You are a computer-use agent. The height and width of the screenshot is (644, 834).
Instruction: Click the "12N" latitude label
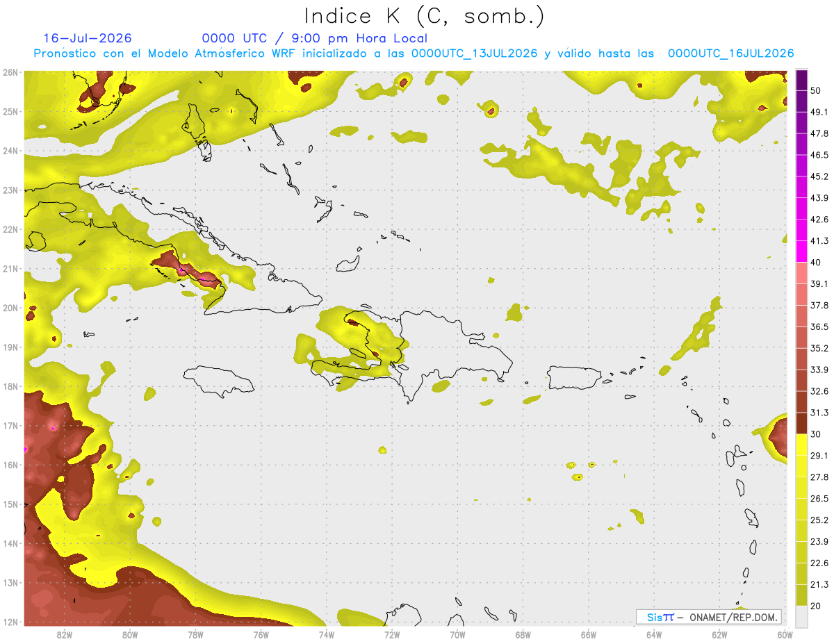(x=10, y=622)
